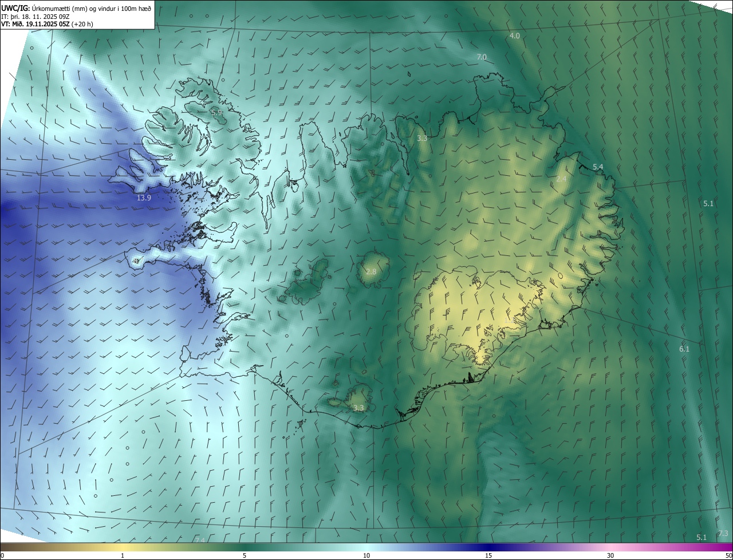Click the 'VT: Mið. 19.11.2025 05Z (+20 h)' line
The image size is (733, 560).
pyautogui.click(x=47, y=24)
